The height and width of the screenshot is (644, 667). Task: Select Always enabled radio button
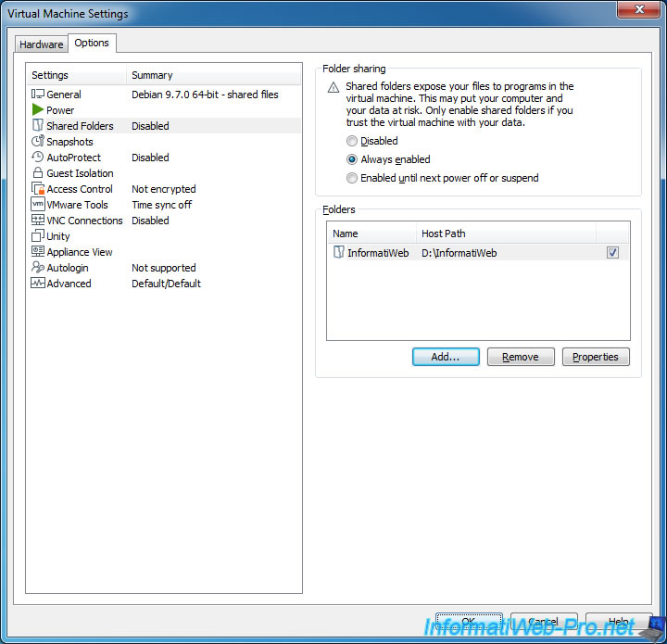point(352,159)
